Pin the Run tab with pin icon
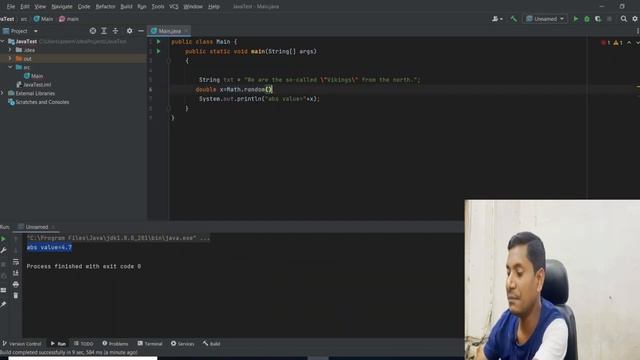 click(x=3, y=304)
